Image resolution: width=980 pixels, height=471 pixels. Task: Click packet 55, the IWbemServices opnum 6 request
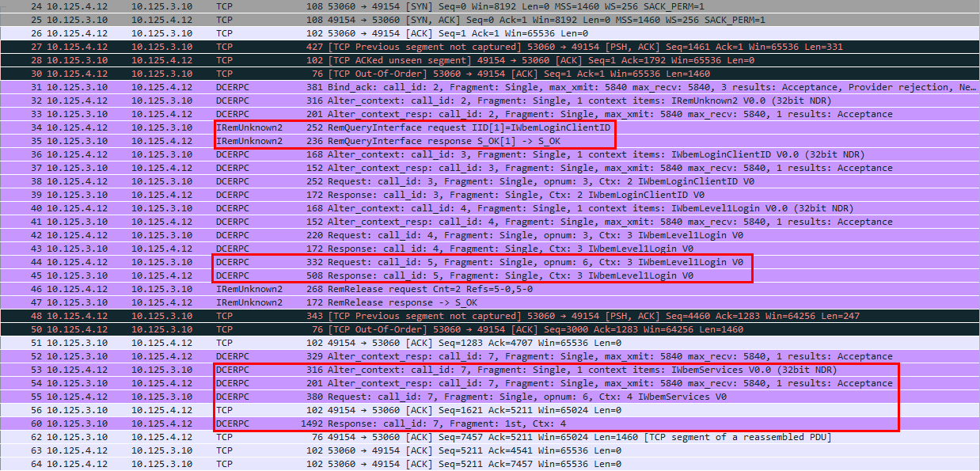click(475, 397)
